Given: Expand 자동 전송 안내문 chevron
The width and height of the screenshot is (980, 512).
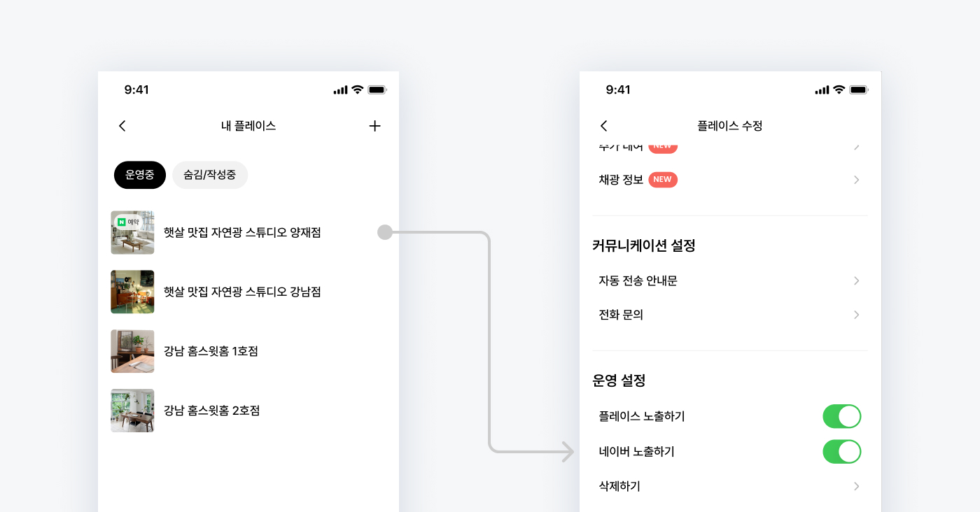Looking at the screenshot, I should tap(856, 280).
